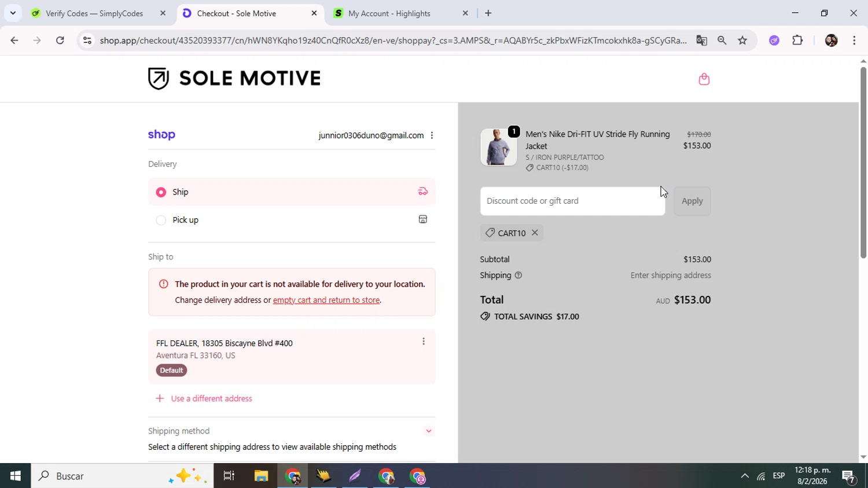868x488 pixels.
Task: Open the shopping bag cart icon
Action: (x=704, y=79)
